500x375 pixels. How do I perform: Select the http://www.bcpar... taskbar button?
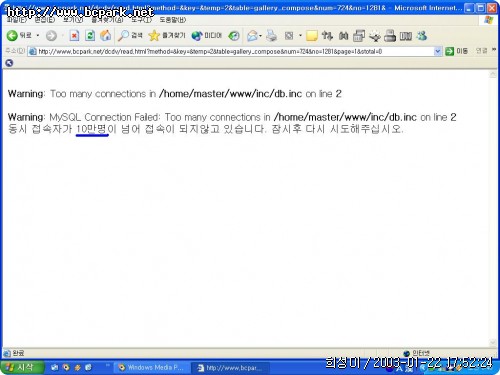coord(230,368)
